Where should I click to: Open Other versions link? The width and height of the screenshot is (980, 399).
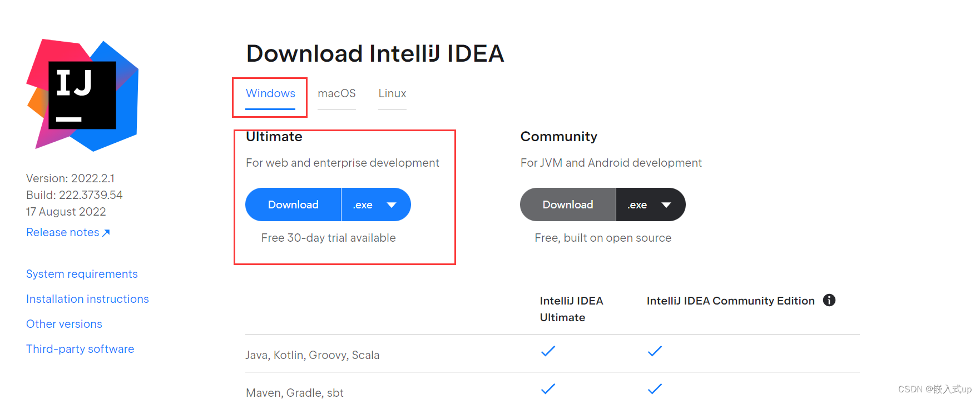64,324
